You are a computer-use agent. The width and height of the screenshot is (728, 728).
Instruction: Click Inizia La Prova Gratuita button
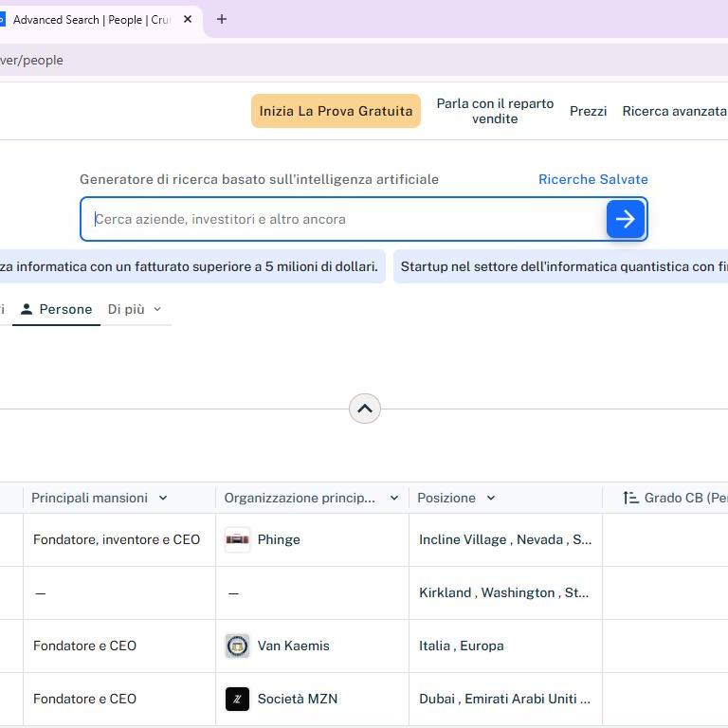click(336, 111)
